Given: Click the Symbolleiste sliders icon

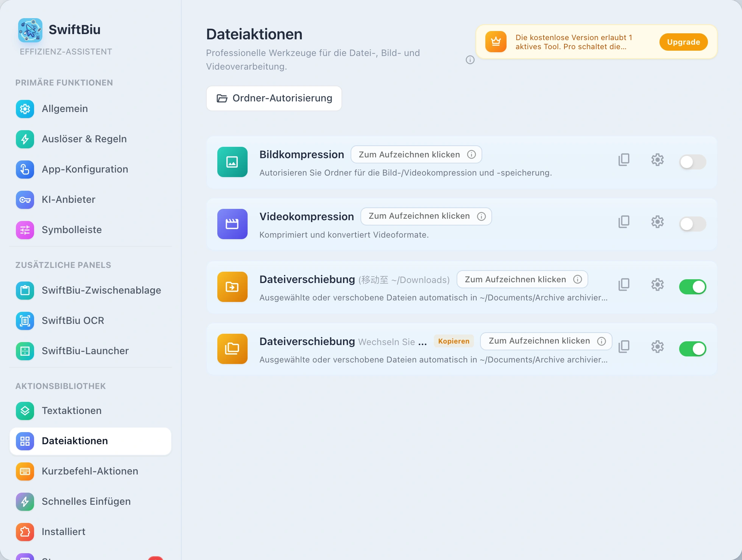Looking at the screenshot, I should pyautogui.click(x=25, y=230).
